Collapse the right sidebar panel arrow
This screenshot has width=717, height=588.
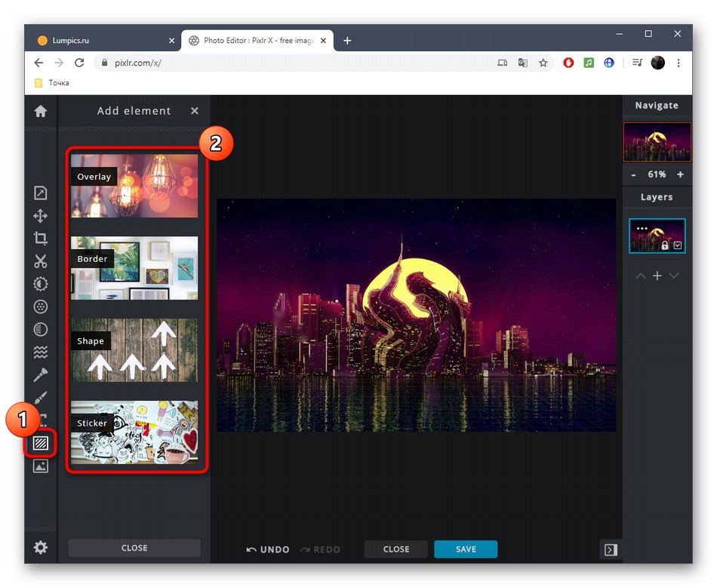tap(611, 550)
